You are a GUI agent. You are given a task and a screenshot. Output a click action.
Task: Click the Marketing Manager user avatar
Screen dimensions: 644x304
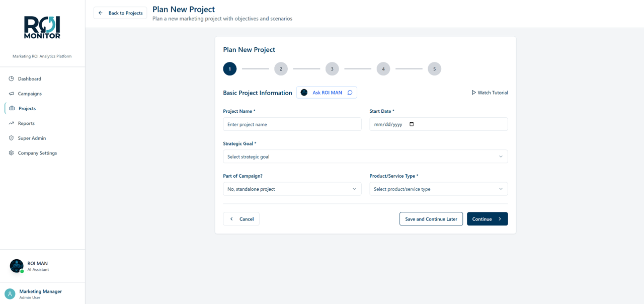click(x=10, y=294)
